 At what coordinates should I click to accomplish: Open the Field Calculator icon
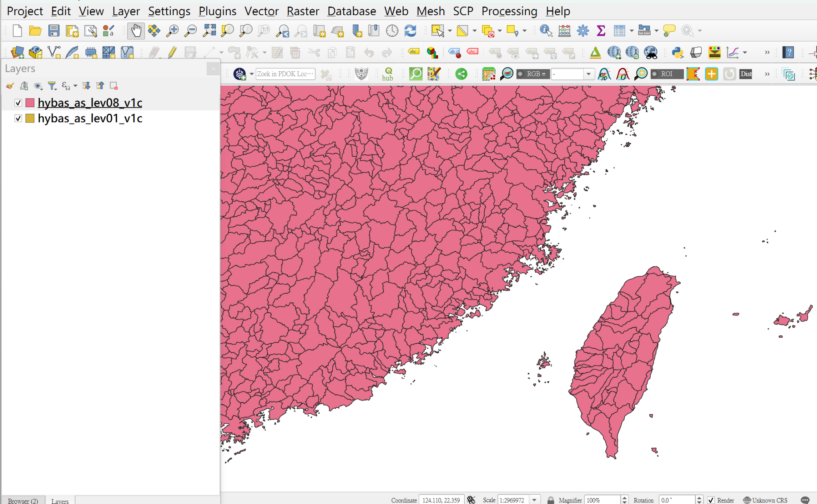(x=564, y=31)
